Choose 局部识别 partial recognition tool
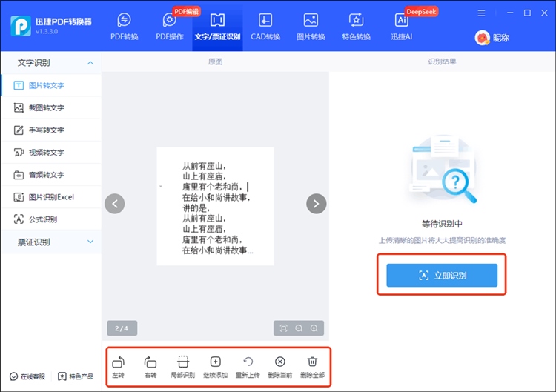The height and width of the screenshot is (392, 556). click(x=183, y=368)
